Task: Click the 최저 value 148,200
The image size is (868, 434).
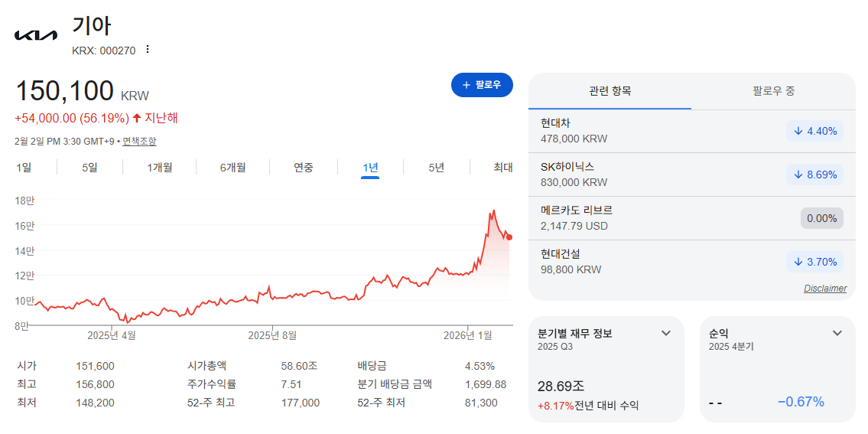Action: (x=95, y=403)
